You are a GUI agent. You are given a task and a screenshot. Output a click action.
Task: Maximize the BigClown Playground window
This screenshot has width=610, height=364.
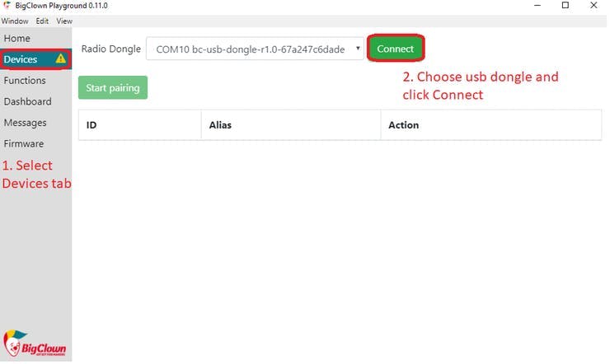pos(565,6)
